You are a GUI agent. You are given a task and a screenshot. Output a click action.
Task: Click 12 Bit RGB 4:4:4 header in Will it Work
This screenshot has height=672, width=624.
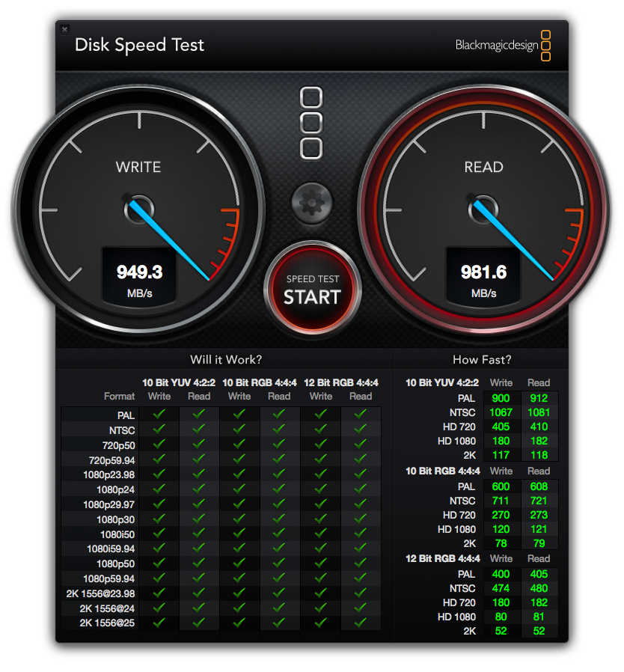[341, 382]
